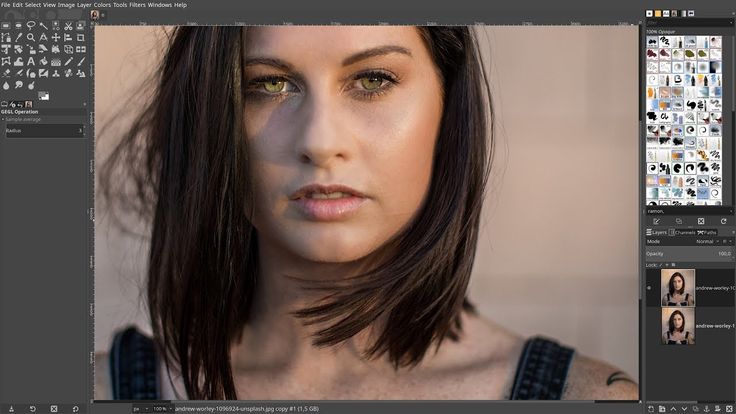Open the Layer menu

pyautogui.click(x=84, y=5)
